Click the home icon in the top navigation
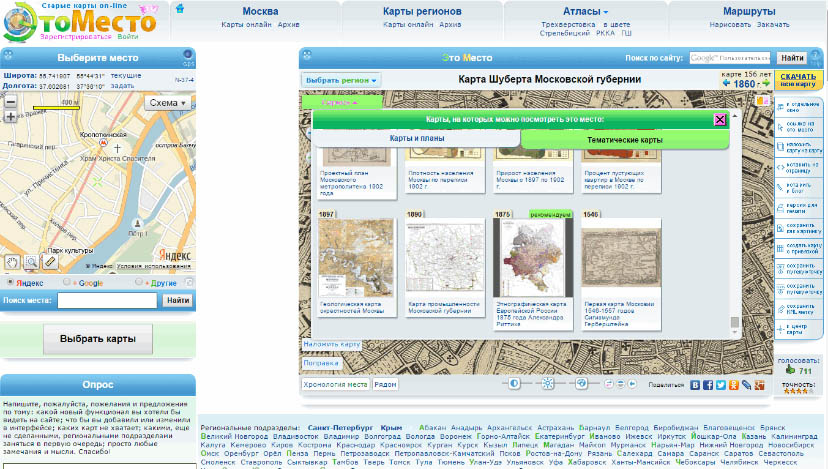Viewport: 828px width, 469px height. tap(180, 8)
